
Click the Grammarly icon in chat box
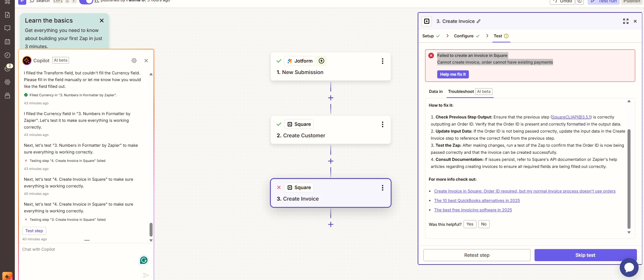pyautogui.click(x=144, y=260)
